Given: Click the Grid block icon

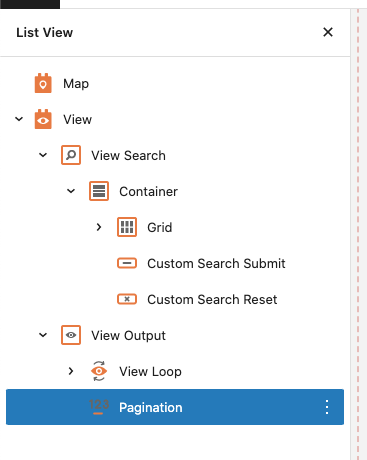Looking at the screenshot, I should pos(127,227).
